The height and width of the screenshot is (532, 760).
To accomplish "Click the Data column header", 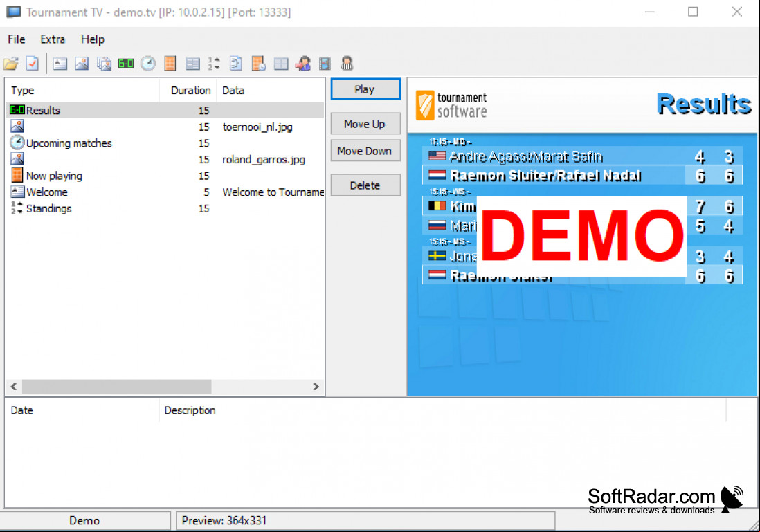I will click(271, 91).
